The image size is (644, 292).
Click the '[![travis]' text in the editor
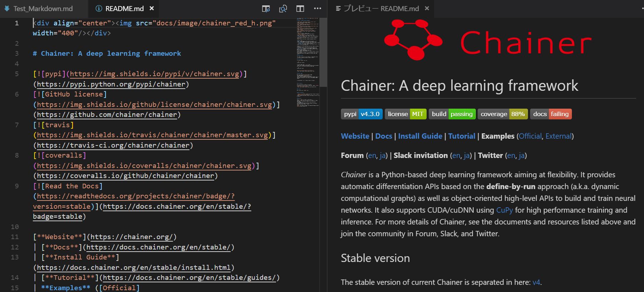(53, 125)
